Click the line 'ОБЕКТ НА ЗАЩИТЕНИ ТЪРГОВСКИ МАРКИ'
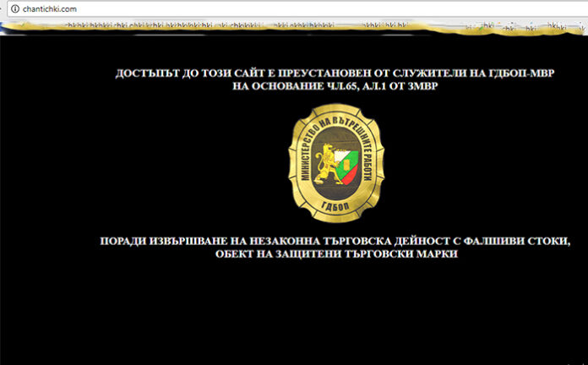The image size is (588, 365). [x=336, y=254]
